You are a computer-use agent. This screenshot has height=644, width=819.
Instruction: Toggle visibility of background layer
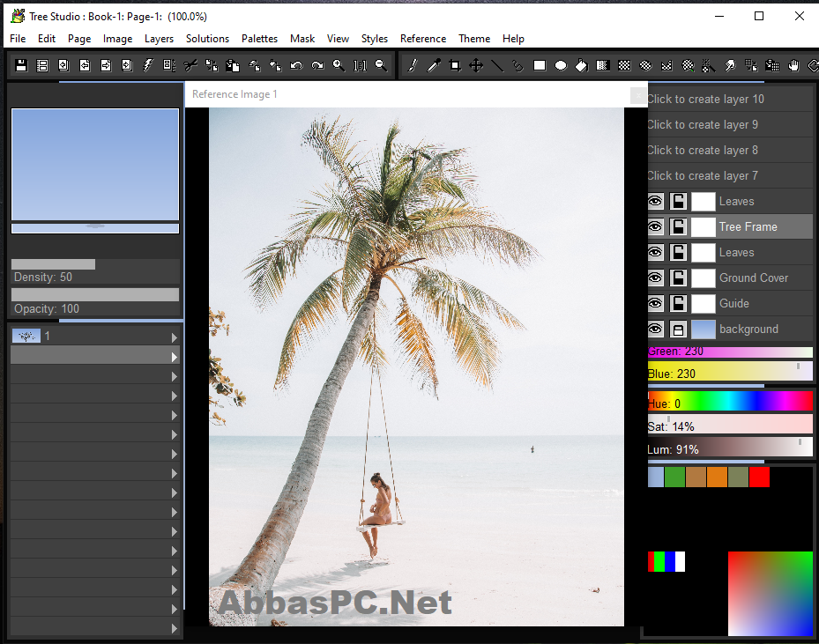click(655, 329)
